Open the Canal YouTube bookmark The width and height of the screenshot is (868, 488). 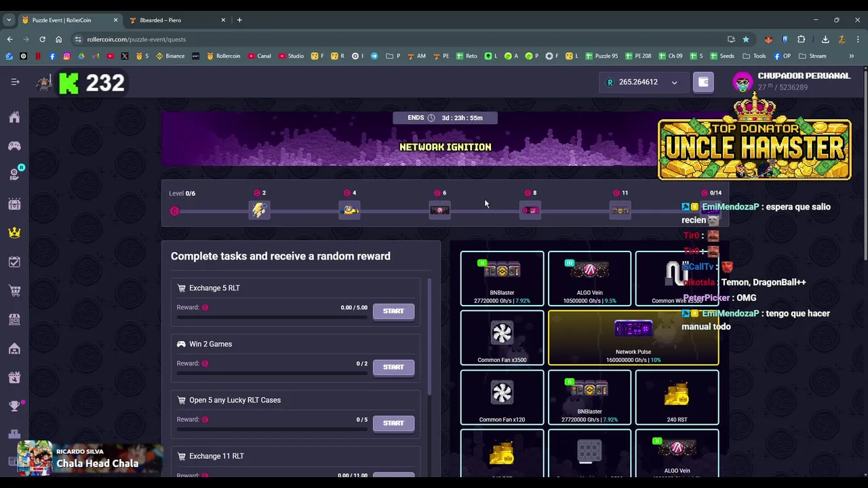click(259, 56)
